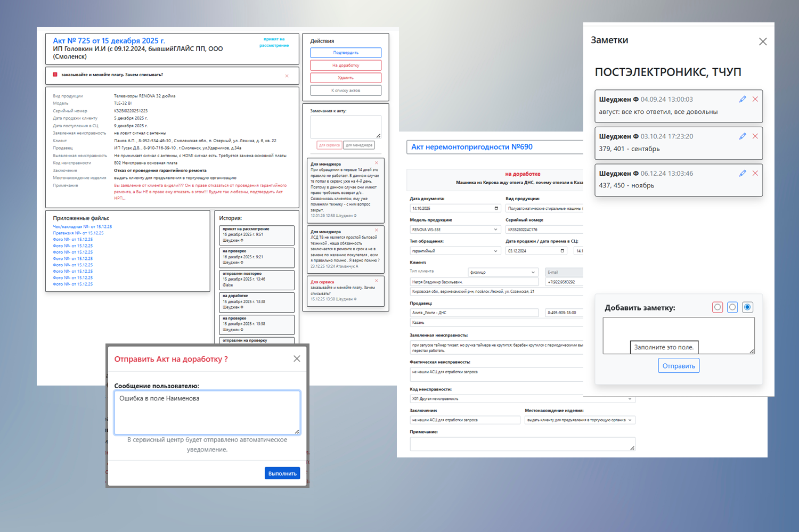This screenshot has width=799, height=532.
Task: Expand Код неисправности dropdown 'X01 Другая неисправность'
Action: coord(523,399)
